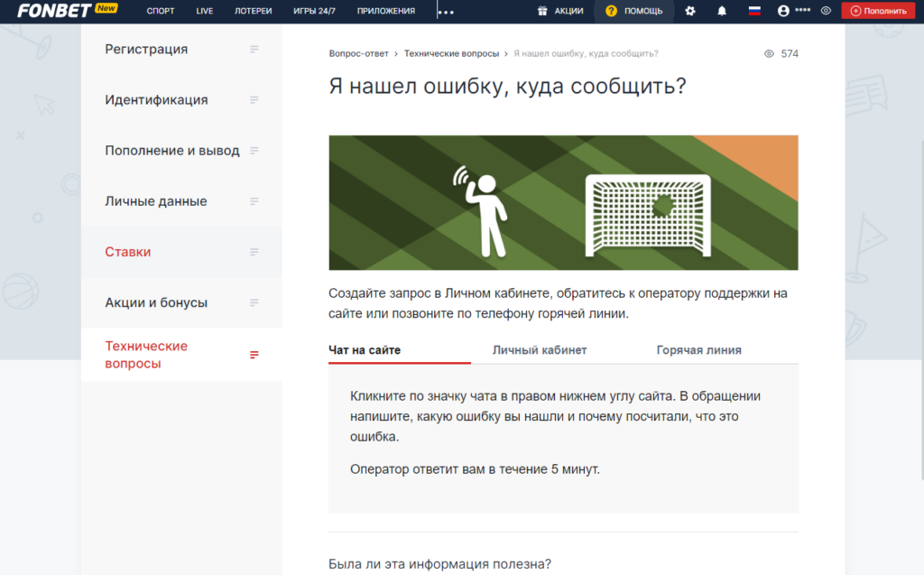The height and width of the screenshot is (575, 924).
Task: Click the New badge beside logo
Action: [x=106, y=8]
